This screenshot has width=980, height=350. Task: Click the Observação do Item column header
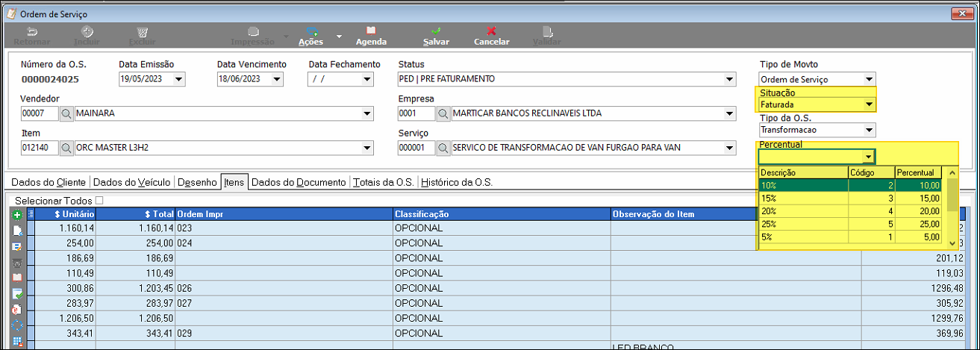pyautogui.click(x=683, y=214)
